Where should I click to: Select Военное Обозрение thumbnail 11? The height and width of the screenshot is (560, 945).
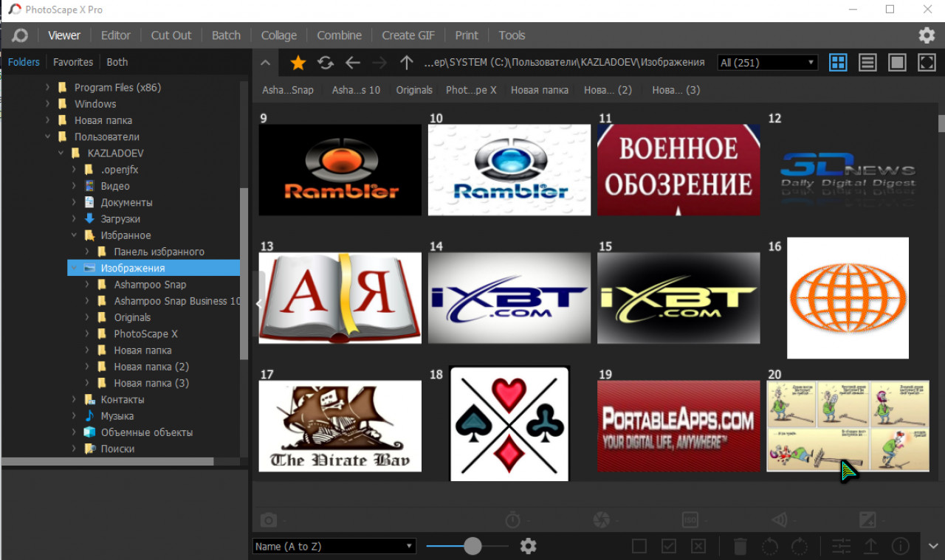[678, 170]
